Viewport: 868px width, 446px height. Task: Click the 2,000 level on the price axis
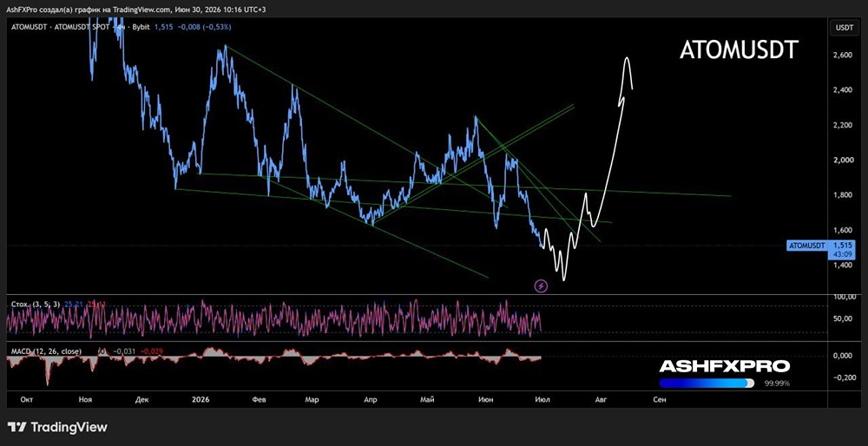(841, 160)
